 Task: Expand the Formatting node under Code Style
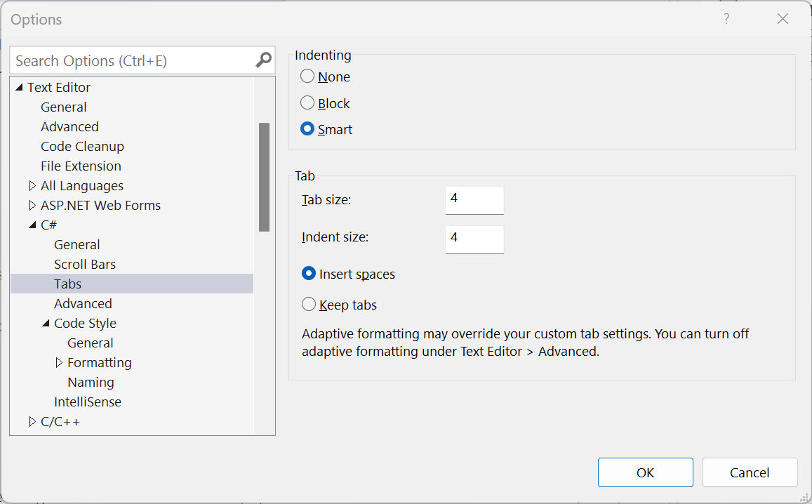(58, 362)
